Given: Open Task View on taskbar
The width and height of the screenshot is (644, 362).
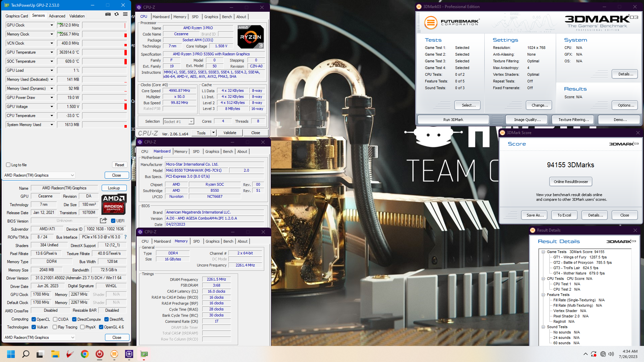Looking at the screenshot, I should (41, 354).
